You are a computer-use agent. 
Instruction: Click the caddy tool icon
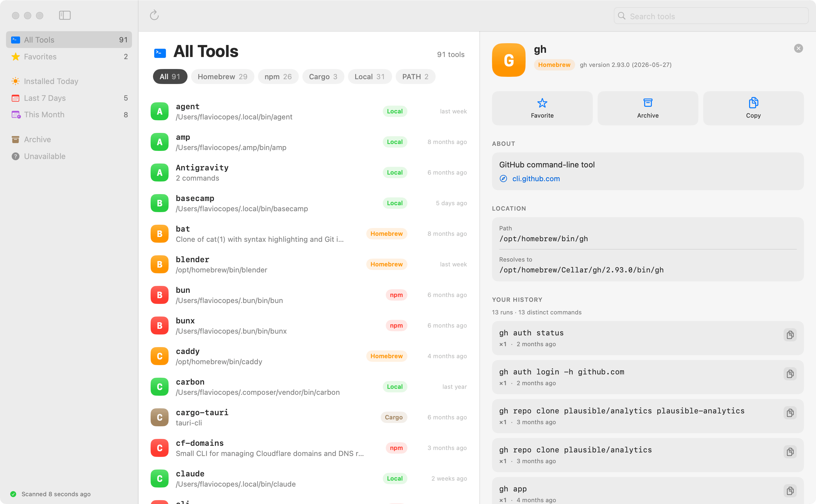(x=160, y=356)
